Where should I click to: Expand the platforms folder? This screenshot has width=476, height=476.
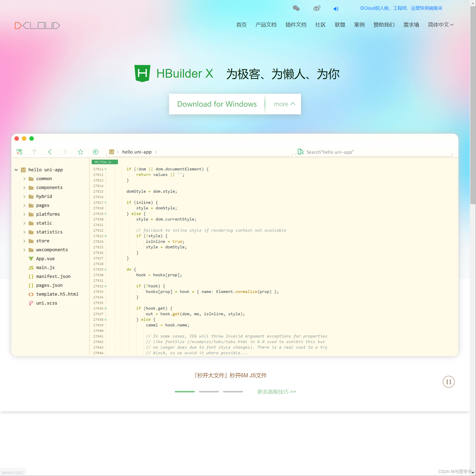[24, 214]
